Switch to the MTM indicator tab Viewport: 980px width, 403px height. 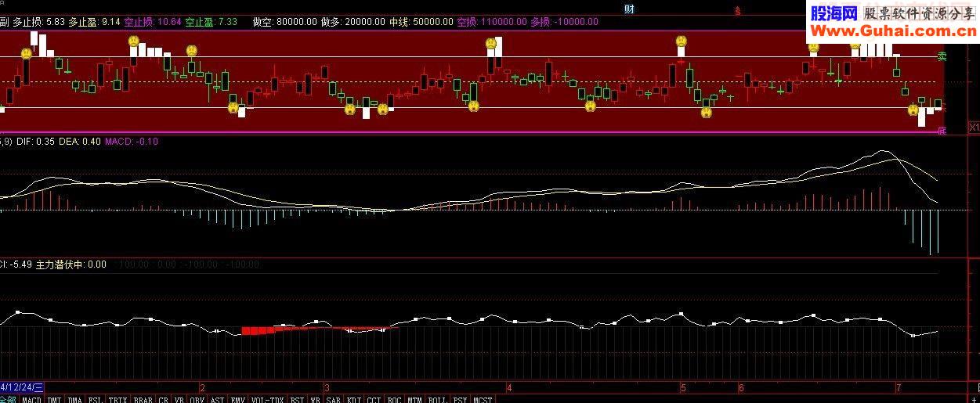pos(416,399)
